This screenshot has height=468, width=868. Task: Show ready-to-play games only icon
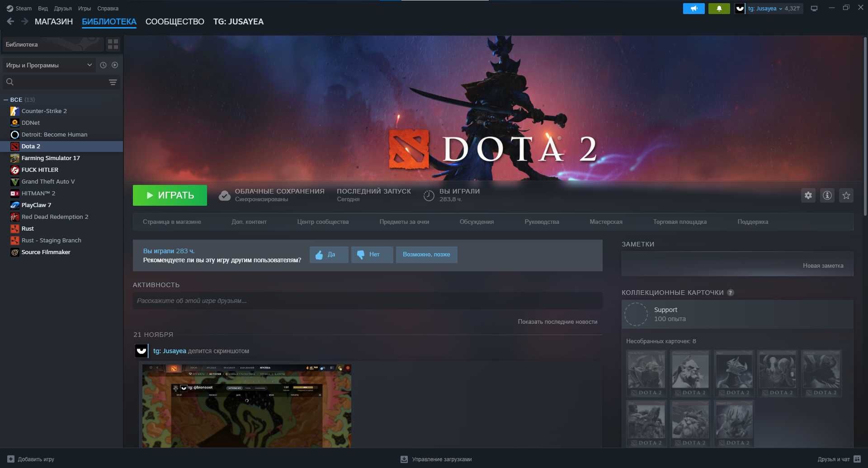coord(115,65)
